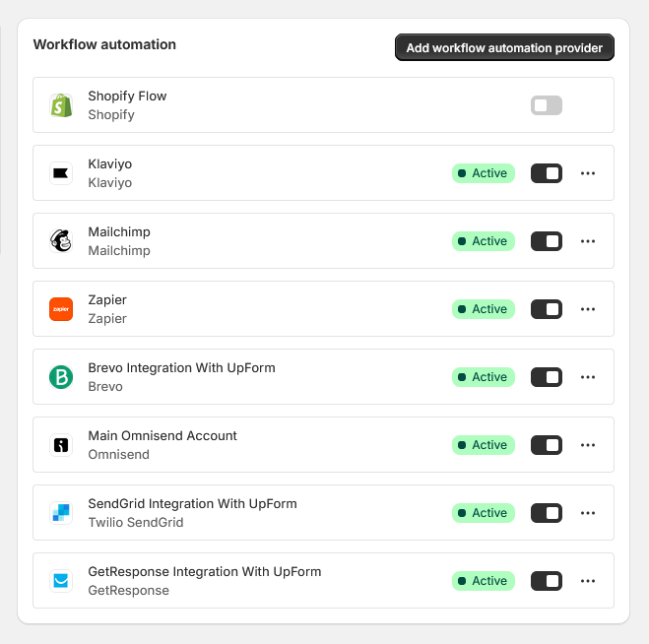Enable the Shopify Flow toggle

coord(547,105)
